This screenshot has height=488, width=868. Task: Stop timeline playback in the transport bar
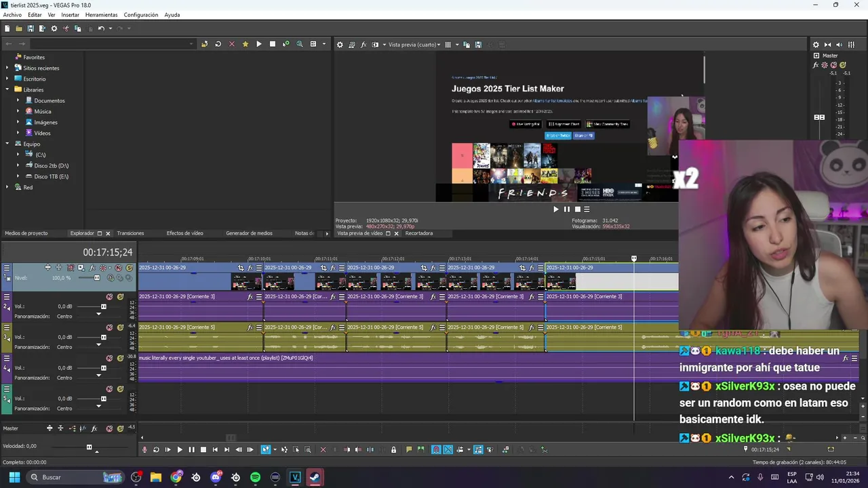click(203, 449)
